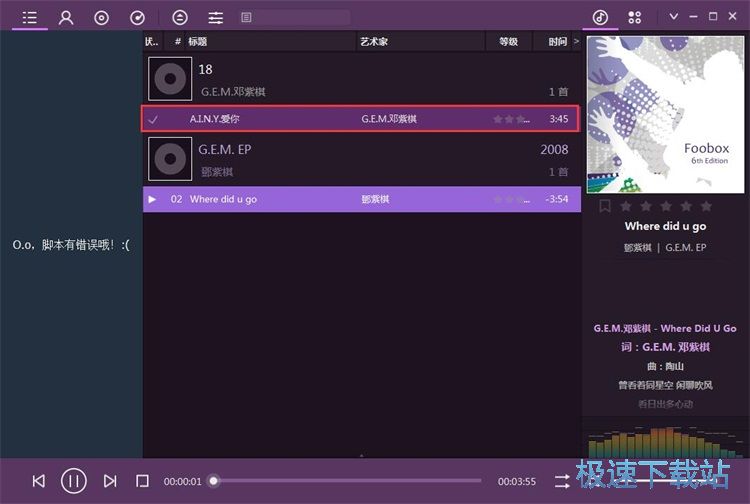
Task: Select the album group header 18
Action: (362, 78)
